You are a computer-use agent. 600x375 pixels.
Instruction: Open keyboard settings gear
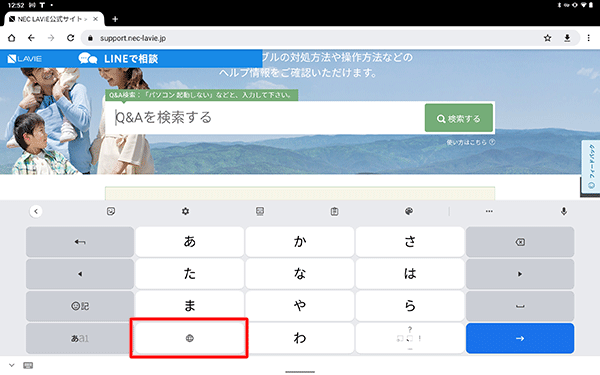(186, 211)
